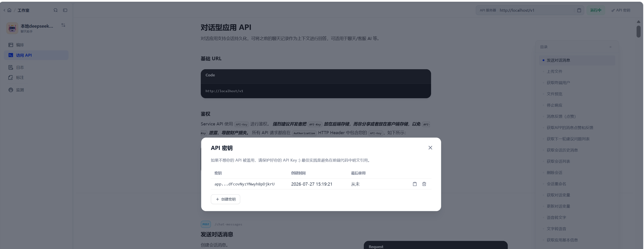Click the page scrollbar thumb
This screenshot has width=644, height=249.
coord(638,32)
